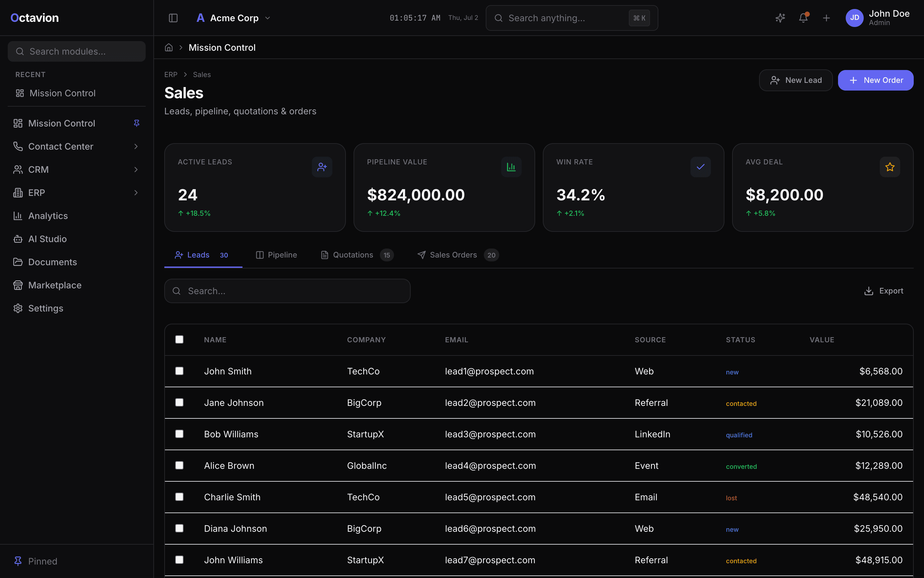Screen dimensions: 924x578
Task: Click the NAME column header
Action: pos(215,340)
